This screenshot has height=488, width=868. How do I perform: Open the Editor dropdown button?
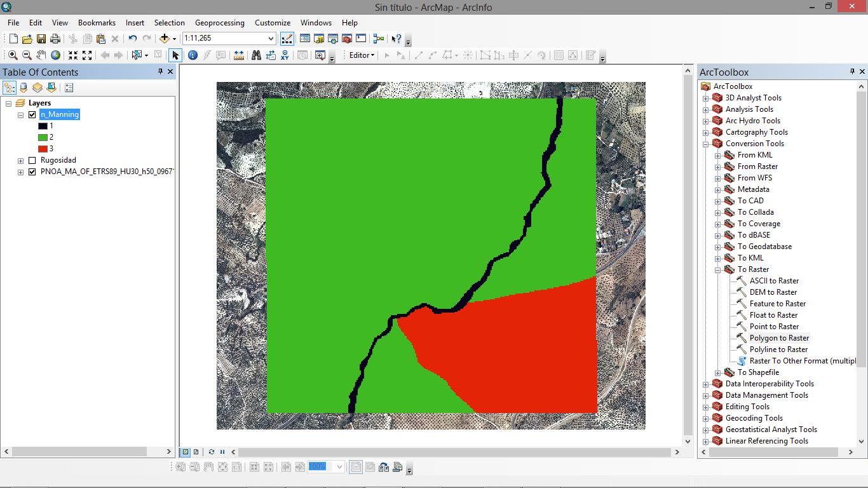(x=362, y=55)
